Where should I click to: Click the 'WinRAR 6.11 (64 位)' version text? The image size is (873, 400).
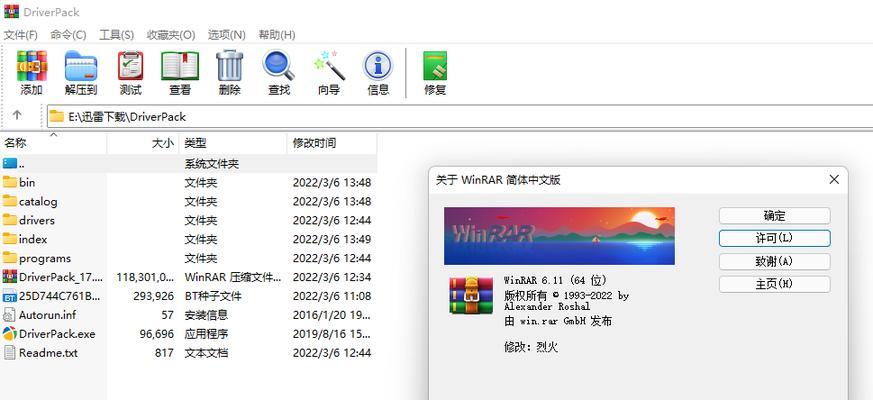[x=555, y=280]
